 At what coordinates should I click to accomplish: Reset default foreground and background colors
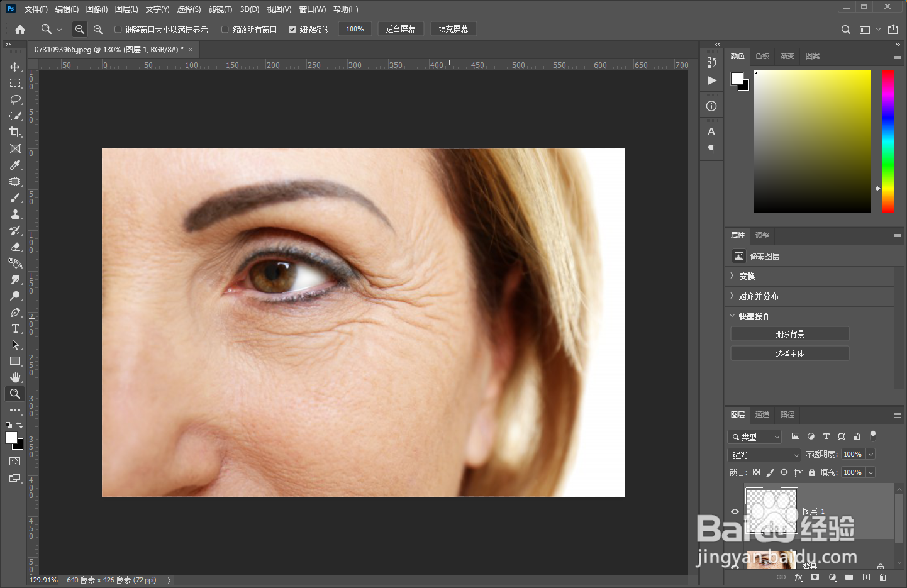(9, 425)
